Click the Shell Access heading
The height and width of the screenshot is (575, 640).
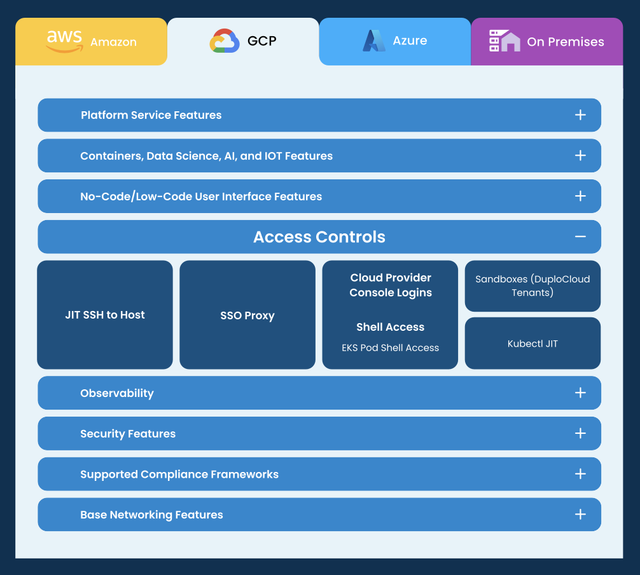pos(390,327)
